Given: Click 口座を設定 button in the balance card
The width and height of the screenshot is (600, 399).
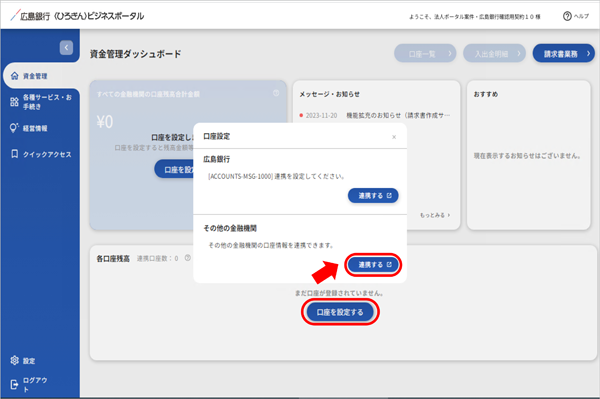Looking at the screenshot, I should [174, 169].
